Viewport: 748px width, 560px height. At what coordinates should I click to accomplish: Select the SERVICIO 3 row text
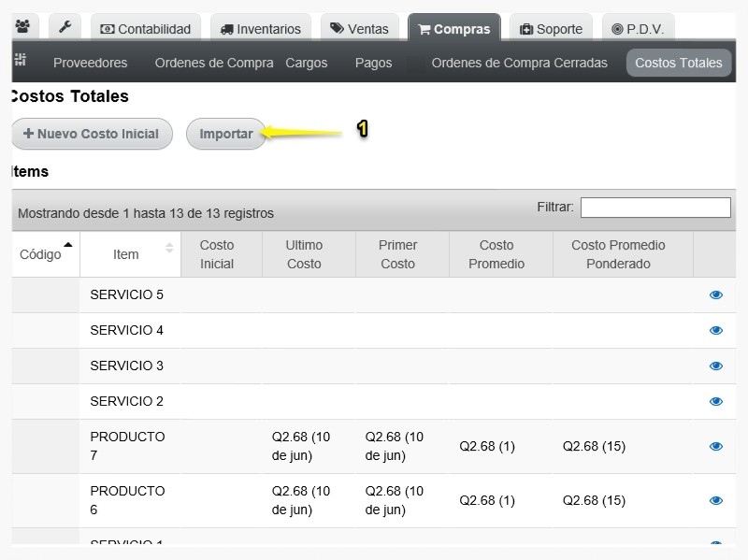pos(126,366)
